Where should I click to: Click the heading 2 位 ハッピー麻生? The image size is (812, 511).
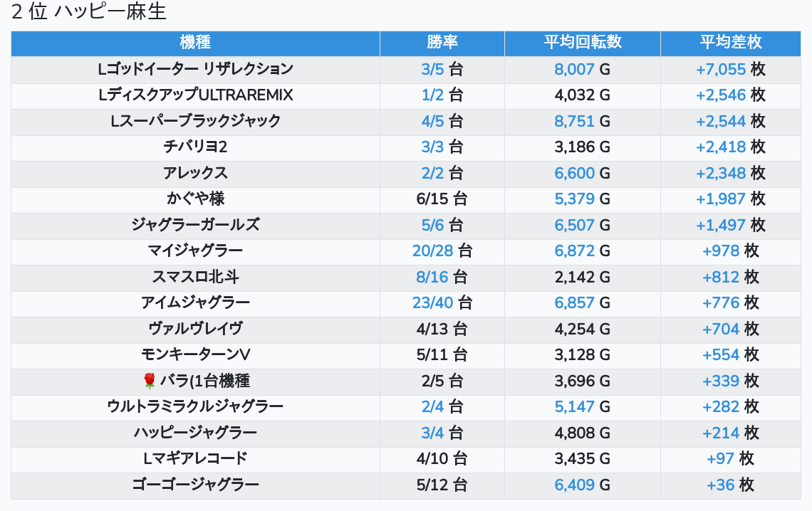coord(89,12)
